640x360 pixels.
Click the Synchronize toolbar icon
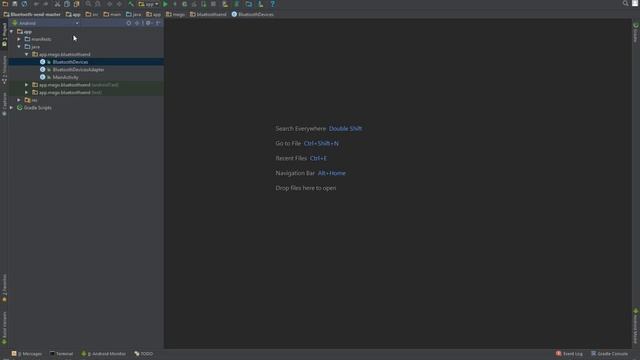[x=24, y=4]
